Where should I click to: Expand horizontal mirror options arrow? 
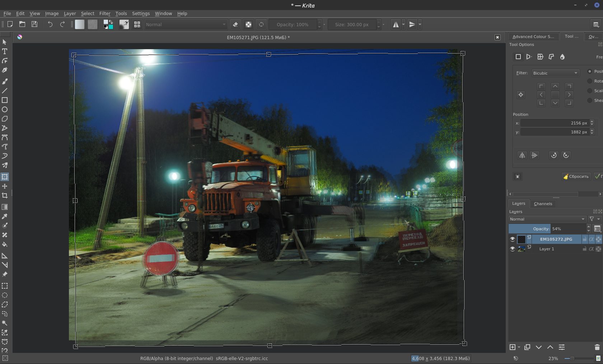point(403,24)
